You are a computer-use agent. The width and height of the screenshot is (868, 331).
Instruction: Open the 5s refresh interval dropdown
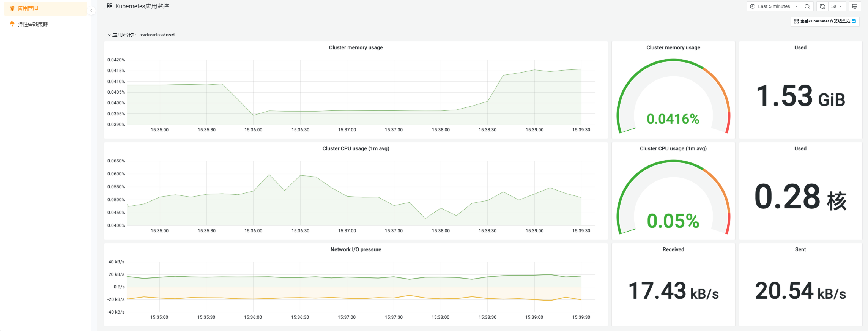836,6
